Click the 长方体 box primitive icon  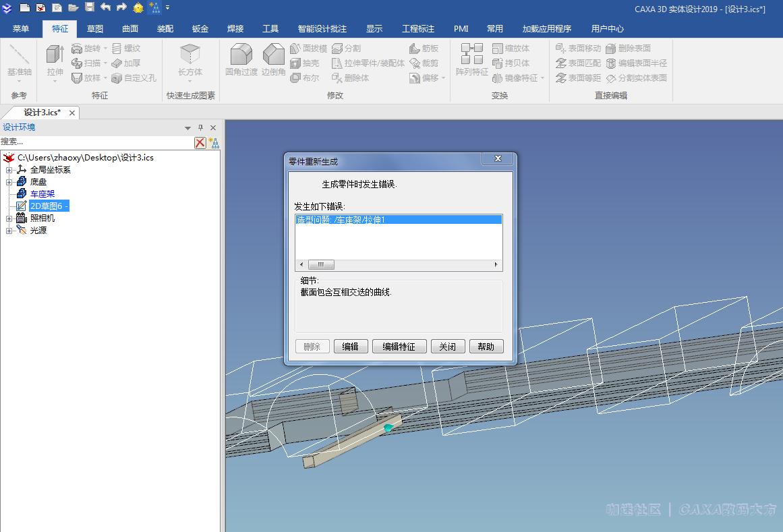(x=190, y=54)
